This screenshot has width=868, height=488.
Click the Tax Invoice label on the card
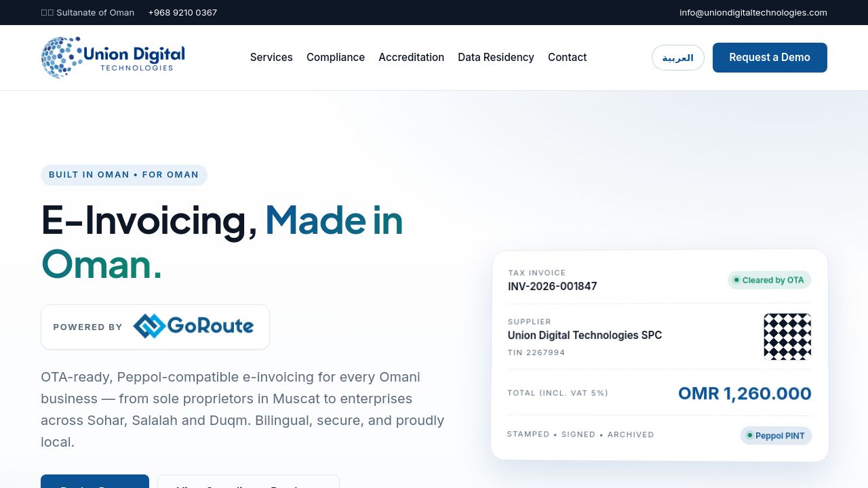click(x=536, y=272)
